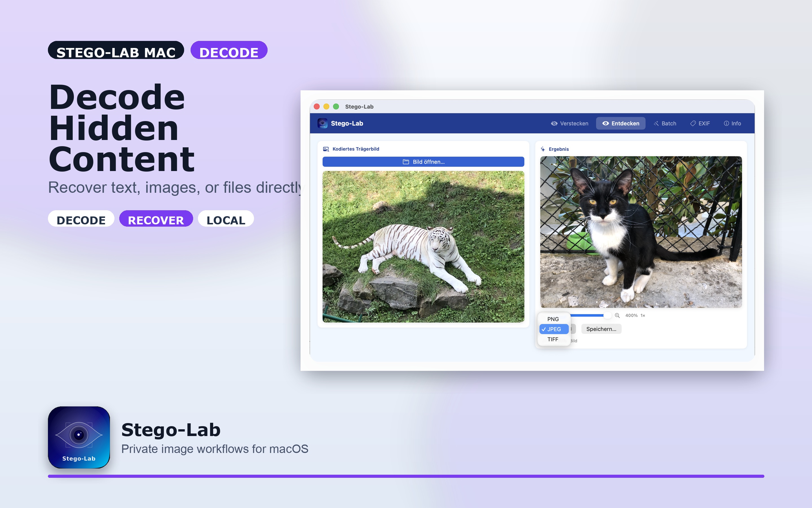Click the Private image workflows for macOS tagline
812x508 pixels.
pos(215,449)
